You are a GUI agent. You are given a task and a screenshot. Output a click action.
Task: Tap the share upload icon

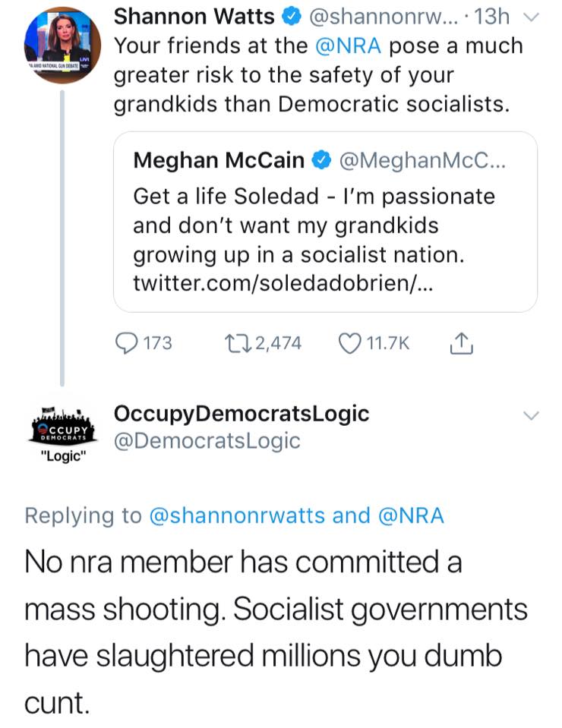pos(461,343)
